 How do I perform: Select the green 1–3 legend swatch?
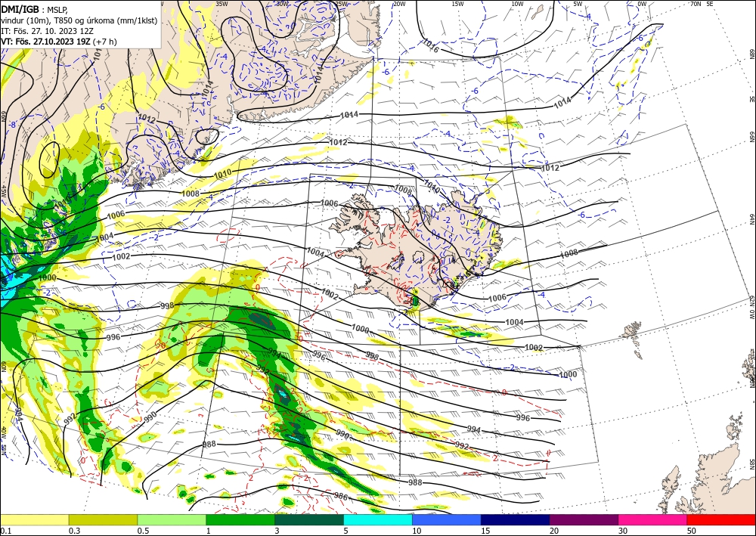tap(240, 520)
